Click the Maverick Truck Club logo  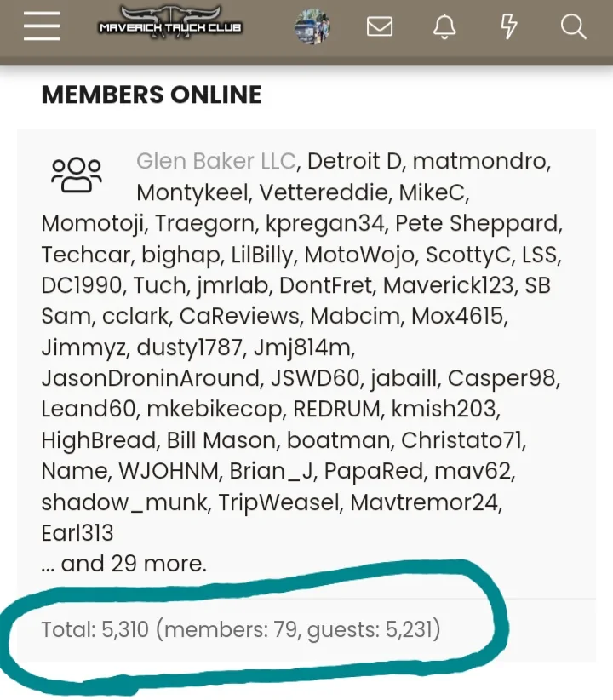pos(170,26)
